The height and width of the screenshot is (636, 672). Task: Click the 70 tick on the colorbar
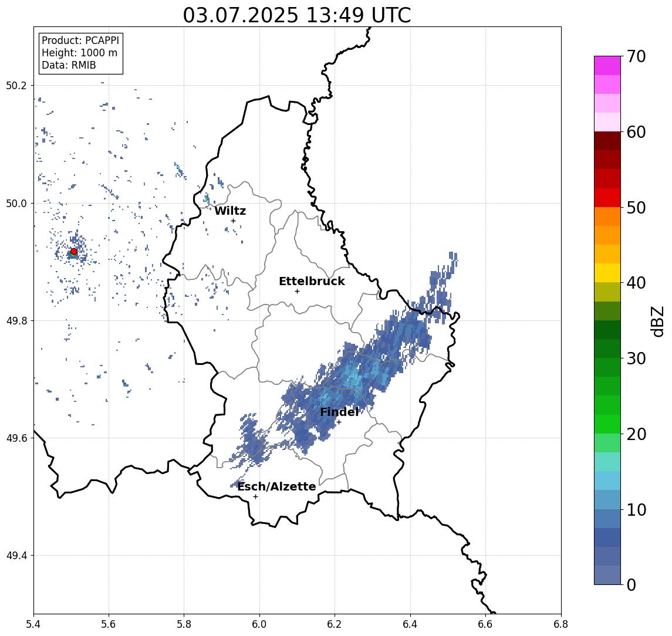636,56
